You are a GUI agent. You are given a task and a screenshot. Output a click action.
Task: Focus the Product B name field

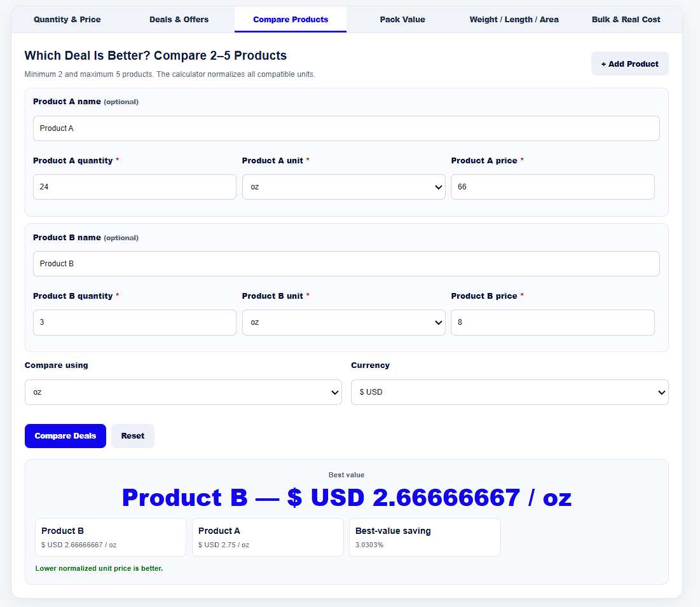click(346, 264)
